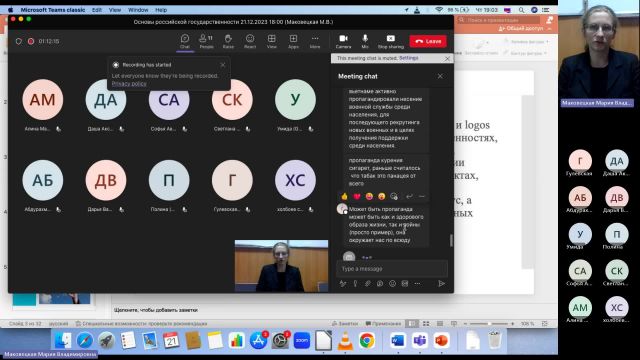640x360 pixels.
Task: Switch PowerPoint to slide sorter view
Action: point(426,324)
